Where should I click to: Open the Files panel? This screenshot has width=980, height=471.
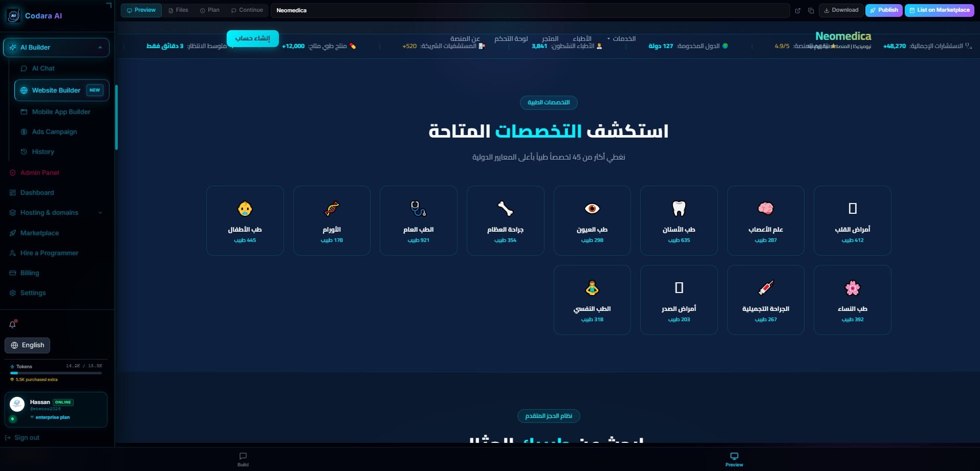pos(178,10)
